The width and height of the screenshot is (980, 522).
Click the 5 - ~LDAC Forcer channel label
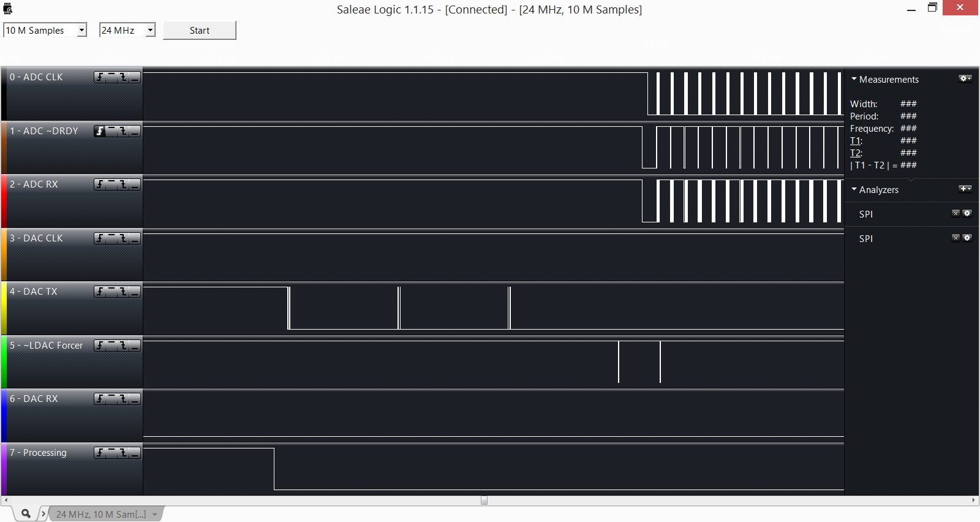(x=46, y=346)
